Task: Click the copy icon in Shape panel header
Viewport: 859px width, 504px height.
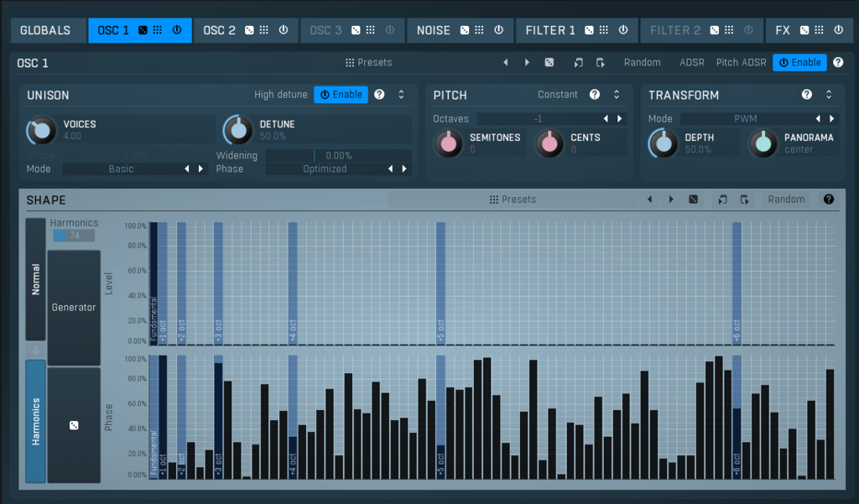Action: click(x=721, y=200)
